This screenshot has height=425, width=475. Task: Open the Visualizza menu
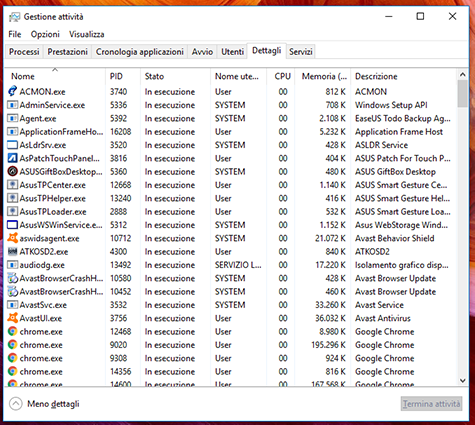coord(87,34)
